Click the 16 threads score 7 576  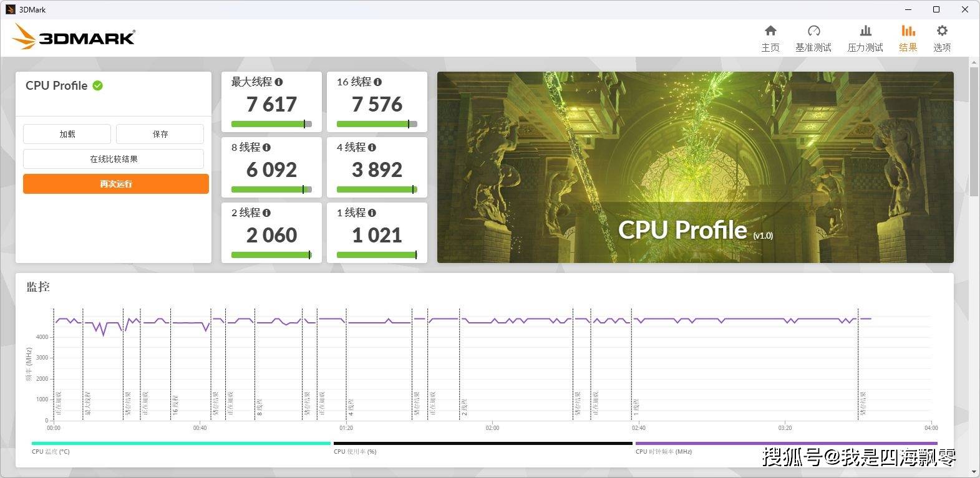click(377, 104)
